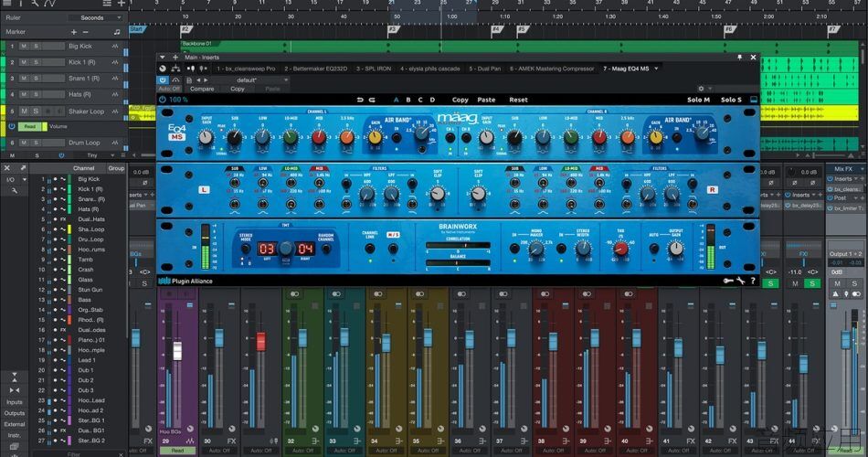868x457 pixels.
Task: Enable Solo M monitoring
Action: pyautogui.click(x=698, y=100)
